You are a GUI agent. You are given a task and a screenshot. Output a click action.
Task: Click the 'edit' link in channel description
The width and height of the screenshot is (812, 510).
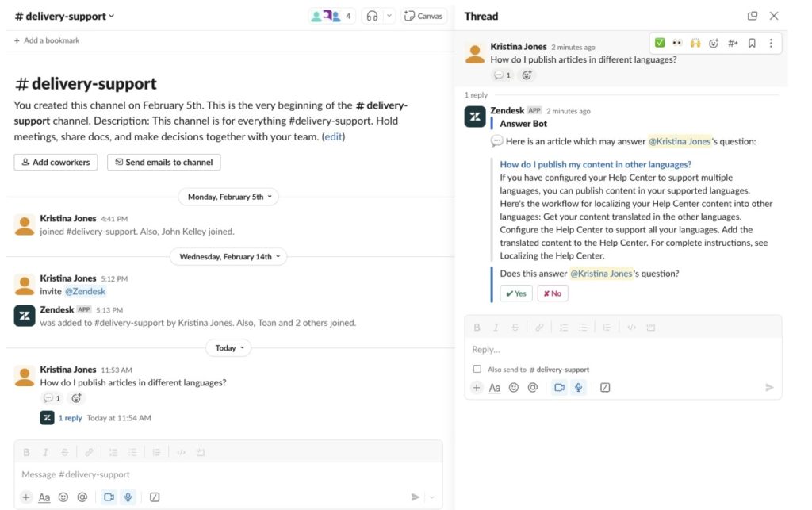click(x=334, y=136)
